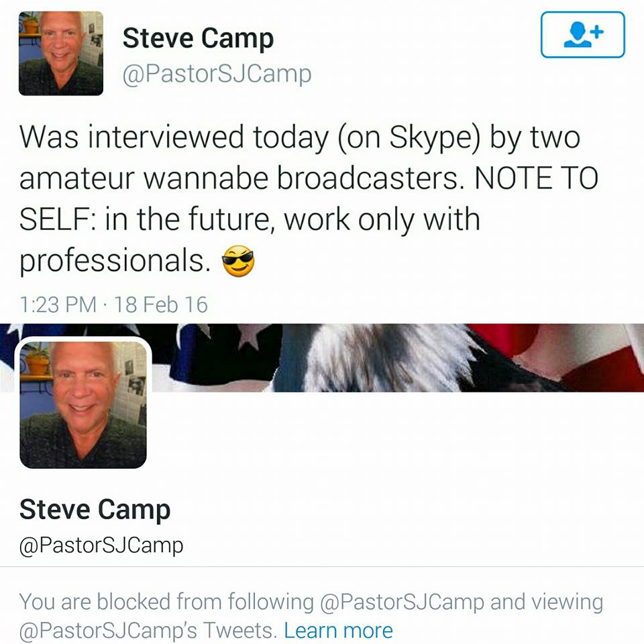Open the large profile picture

click(83, 405)
